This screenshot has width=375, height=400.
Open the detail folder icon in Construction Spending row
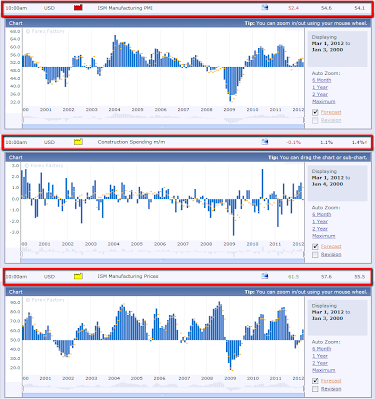(x=265, y=142)
